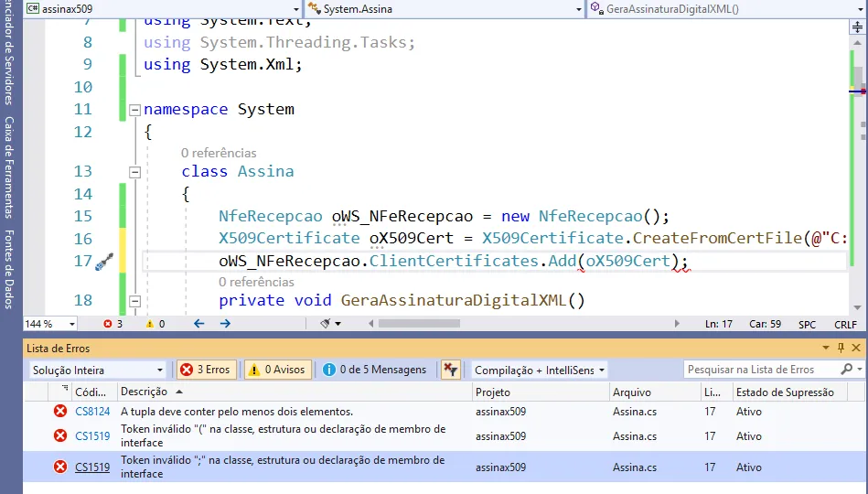868x494 pixels.
Task: Open the Compilação + IntelliSense dropdown
Action: coord(540,370)
